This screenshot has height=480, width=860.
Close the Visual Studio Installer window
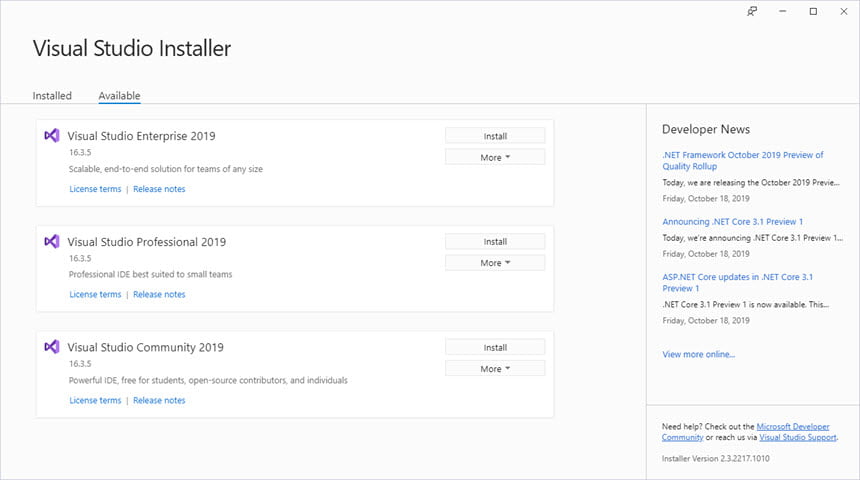[844, 11]
